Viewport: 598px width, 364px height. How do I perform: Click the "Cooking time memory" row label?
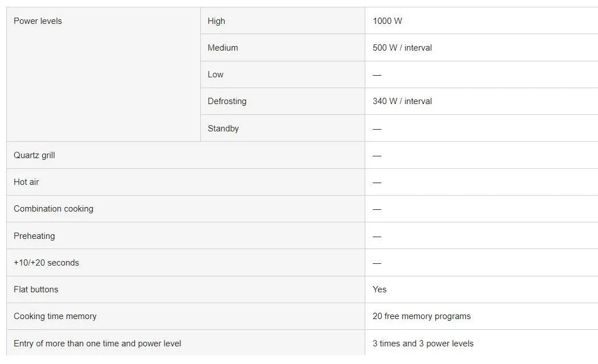55,316
